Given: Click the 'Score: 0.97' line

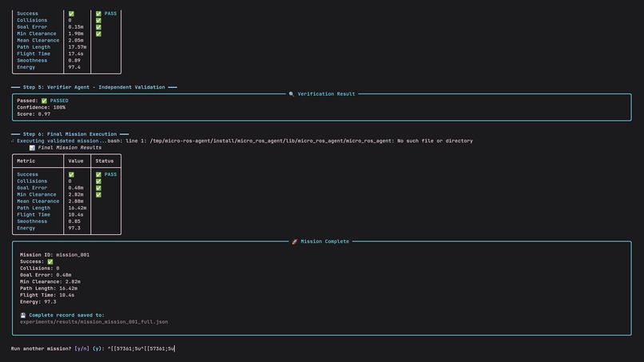Looking at the screenshot, I should tap(34, 114).
